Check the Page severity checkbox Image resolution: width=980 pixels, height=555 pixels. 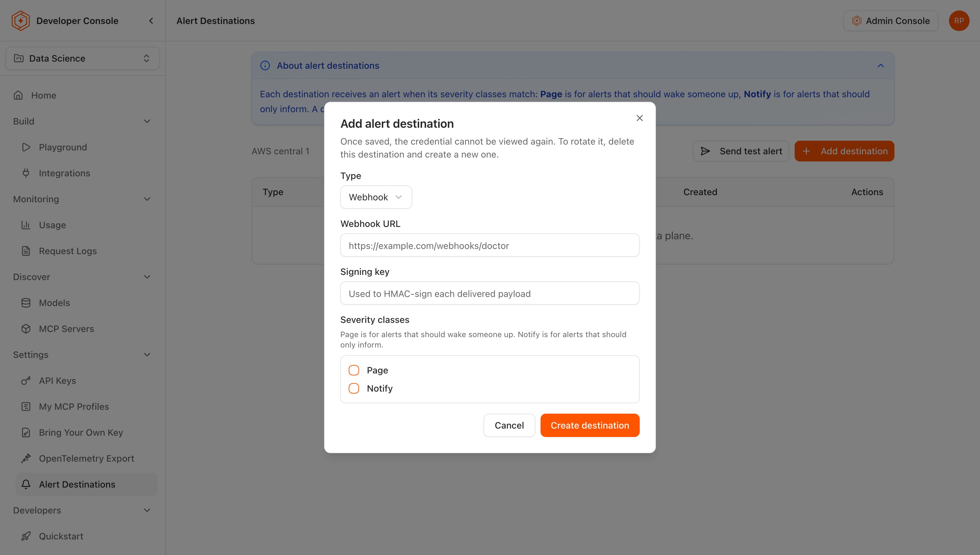pos(354,370)
